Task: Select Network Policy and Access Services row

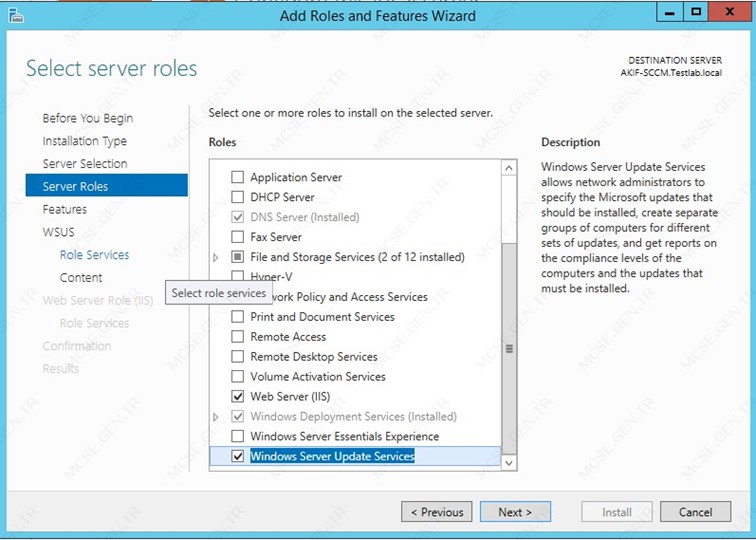Action: (348, 297)
